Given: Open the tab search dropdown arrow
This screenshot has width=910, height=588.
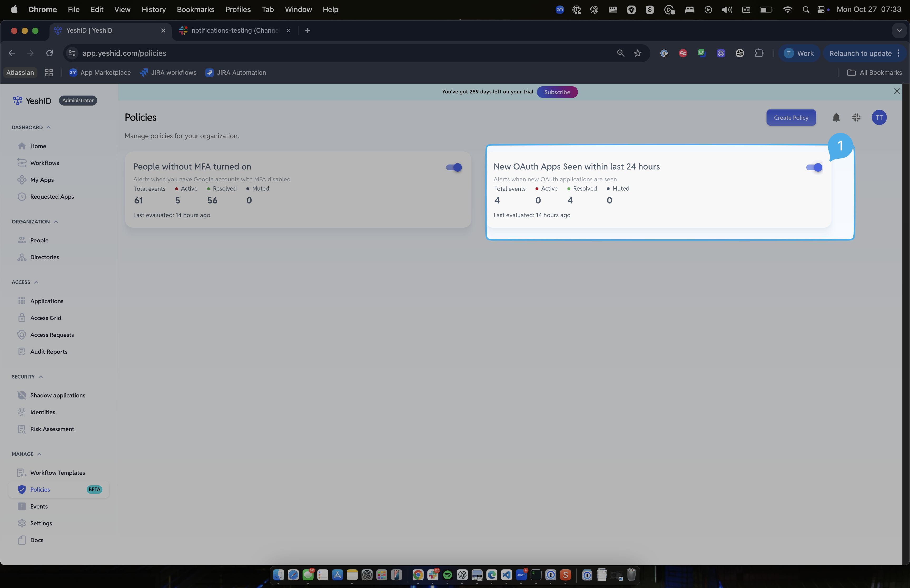Looking at the screenshot, I should (x=899, y=31).
